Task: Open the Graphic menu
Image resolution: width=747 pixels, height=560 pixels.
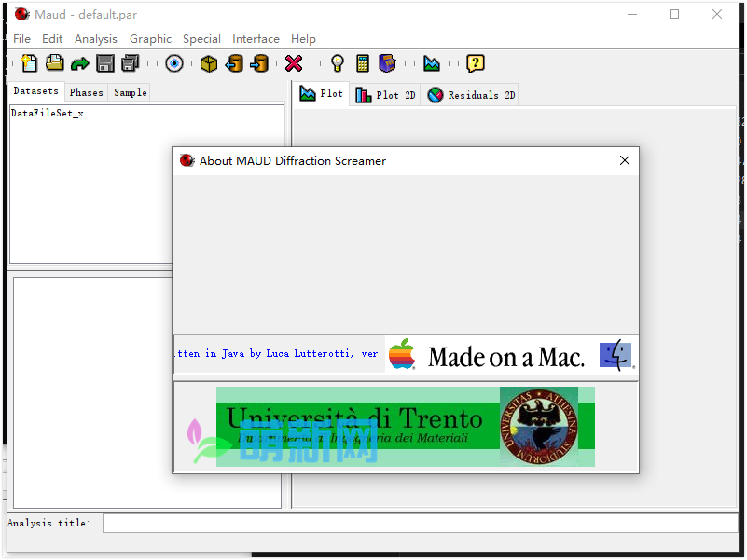Action: (150, 39)
